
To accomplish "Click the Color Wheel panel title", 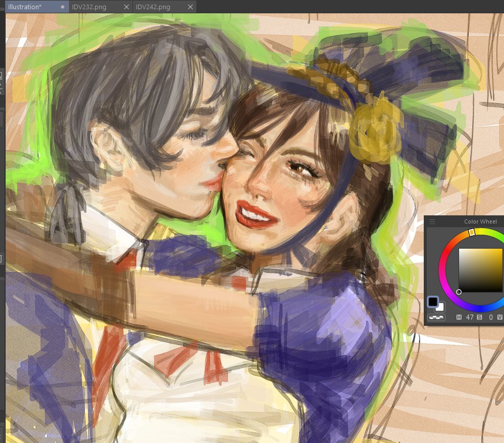I will (x=480, y=221).
